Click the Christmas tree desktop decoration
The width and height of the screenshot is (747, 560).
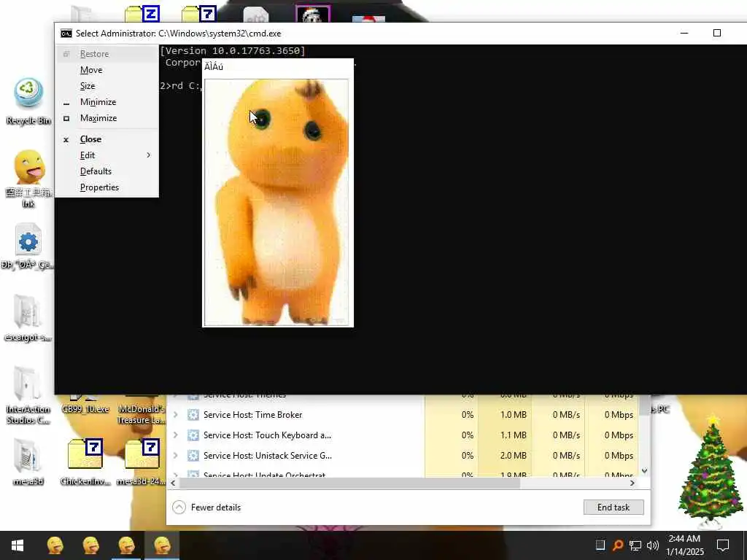[711, 472]
